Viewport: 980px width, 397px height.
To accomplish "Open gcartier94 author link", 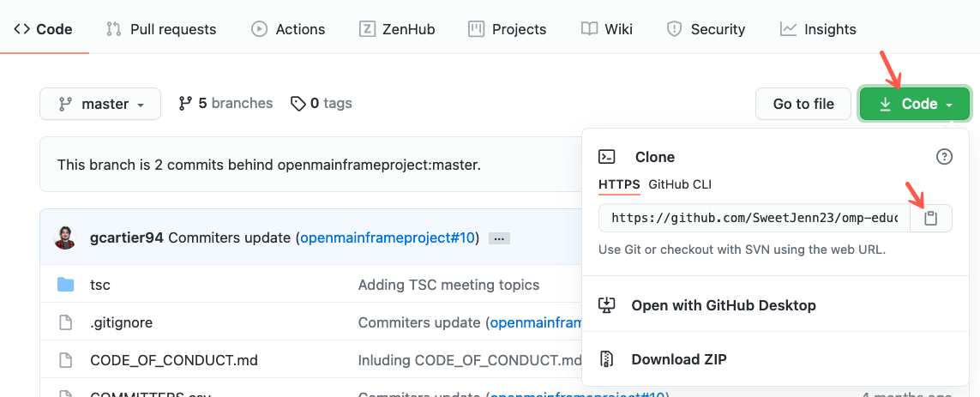I will click(127, 238).
